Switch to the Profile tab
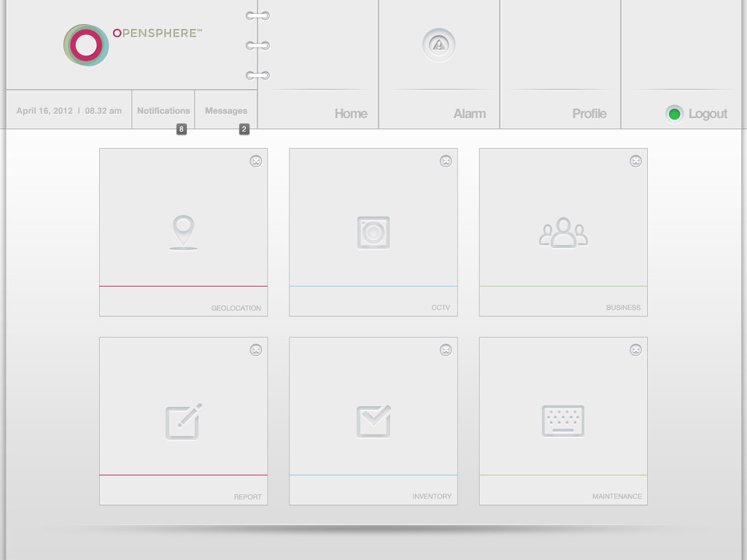The width and height of the screenshot is (747, 560). [x=589, y=114]
